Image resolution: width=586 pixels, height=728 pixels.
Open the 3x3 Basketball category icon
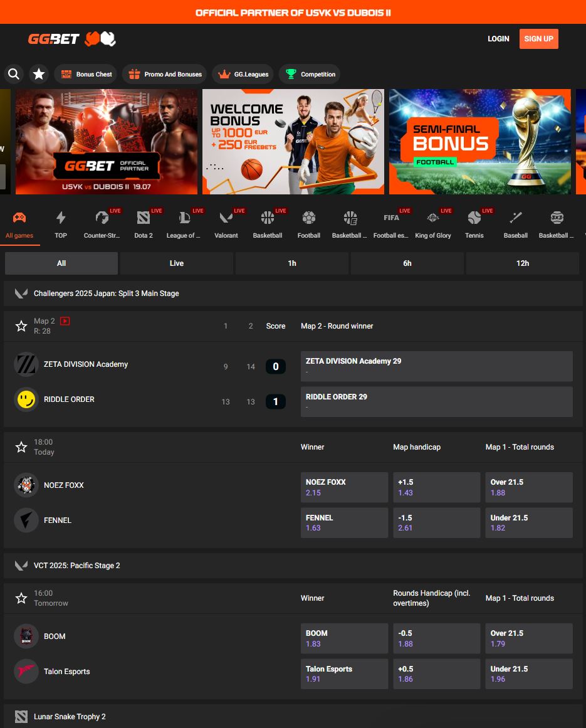pos(557,218)
